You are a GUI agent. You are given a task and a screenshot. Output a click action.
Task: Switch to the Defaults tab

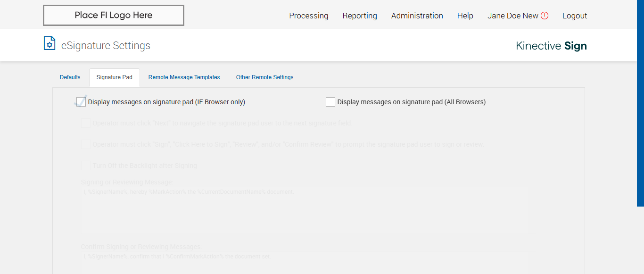coord(70,77)
